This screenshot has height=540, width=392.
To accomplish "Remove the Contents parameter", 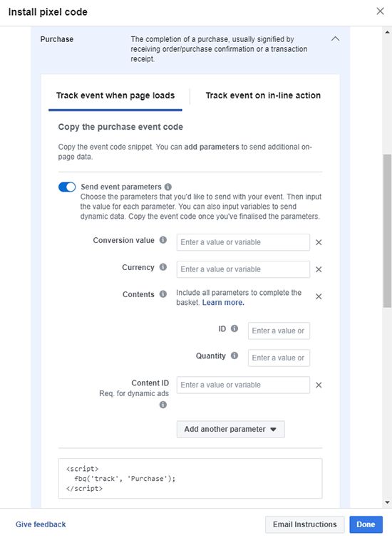I will point(319,296).
